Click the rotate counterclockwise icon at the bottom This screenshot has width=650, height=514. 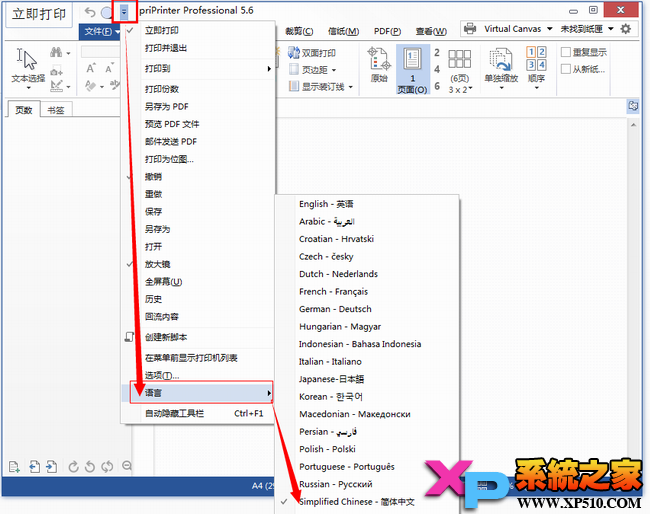[90, 467]
